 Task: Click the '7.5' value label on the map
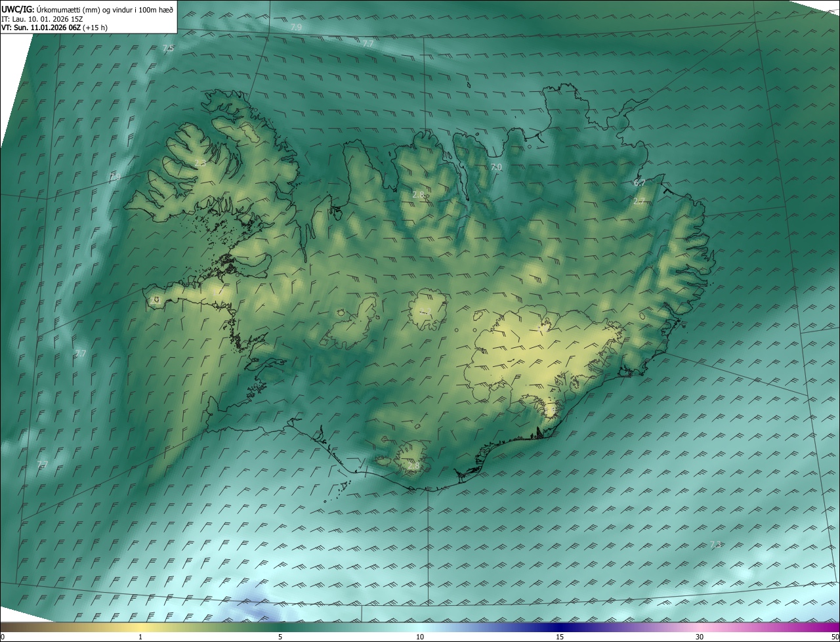(x=168, y=49)
